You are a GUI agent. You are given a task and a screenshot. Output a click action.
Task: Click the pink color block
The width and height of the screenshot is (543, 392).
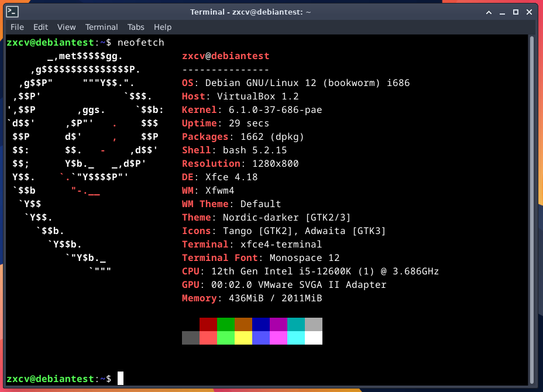click(279, 338)
